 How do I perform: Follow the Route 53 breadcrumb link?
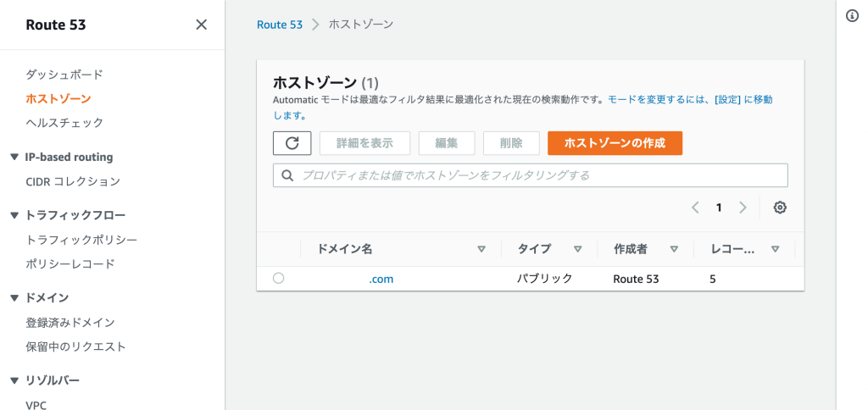pyautogui.click(x=280, y=25)
